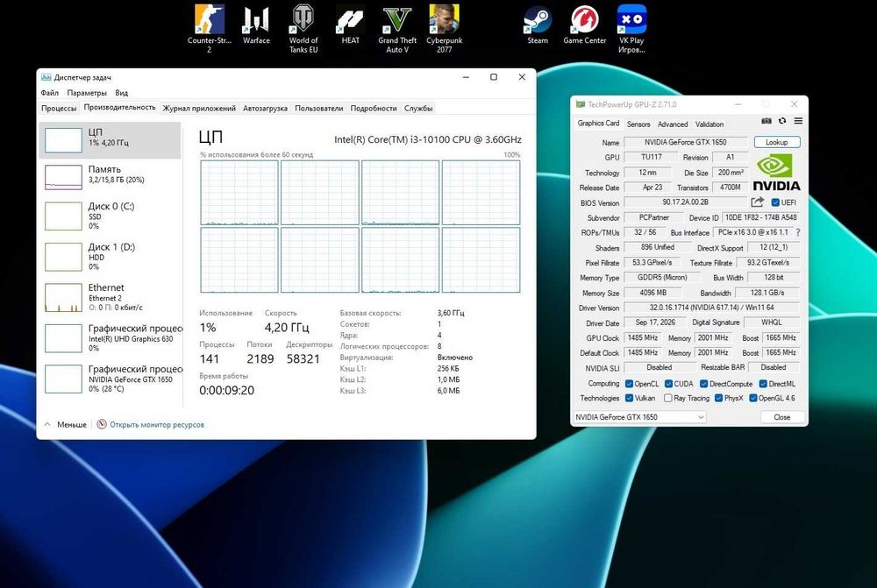Launch the Game Center shortcut
Image resolution: width=877 pixels, height=588 pixels.
pyautogui.click(x=584, y=25)
